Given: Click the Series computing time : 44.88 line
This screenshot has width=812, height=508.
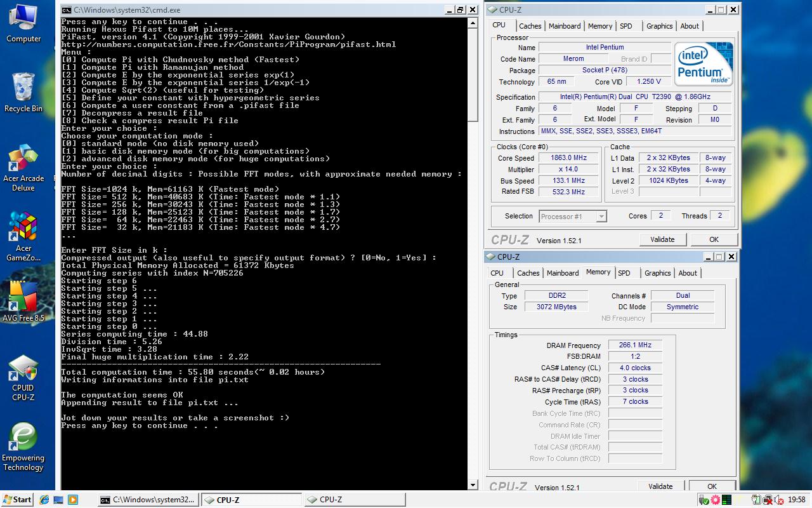Looking at the screenshot, I should click(134, 334).
